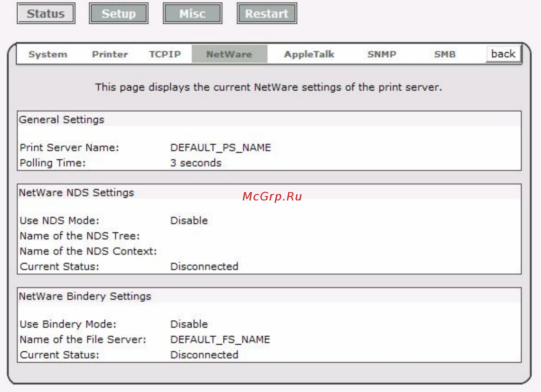Click the General Settings heading
The image size is (541, 392).
click(62, 120)
